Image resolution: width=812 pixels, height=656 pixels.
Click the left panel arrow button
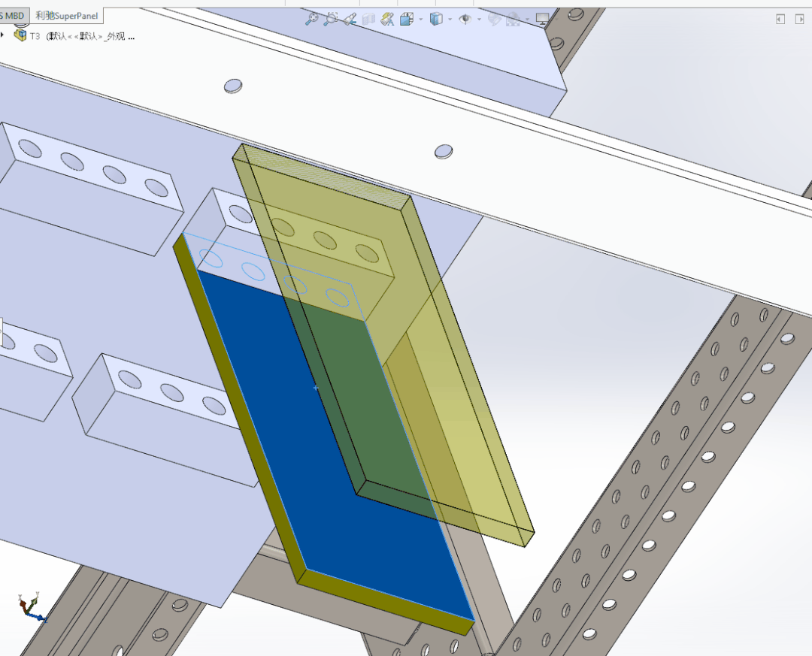(780, 19)
